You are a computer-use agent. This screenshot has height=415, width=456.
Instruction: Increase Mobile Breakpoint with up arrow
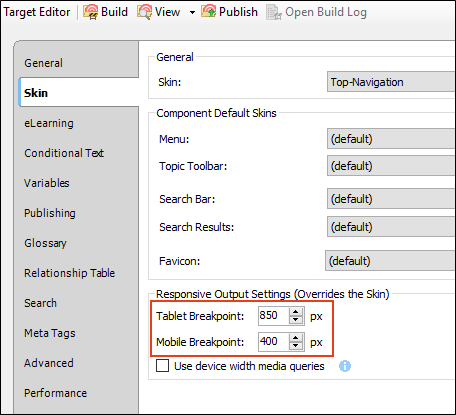coord(296,338)
